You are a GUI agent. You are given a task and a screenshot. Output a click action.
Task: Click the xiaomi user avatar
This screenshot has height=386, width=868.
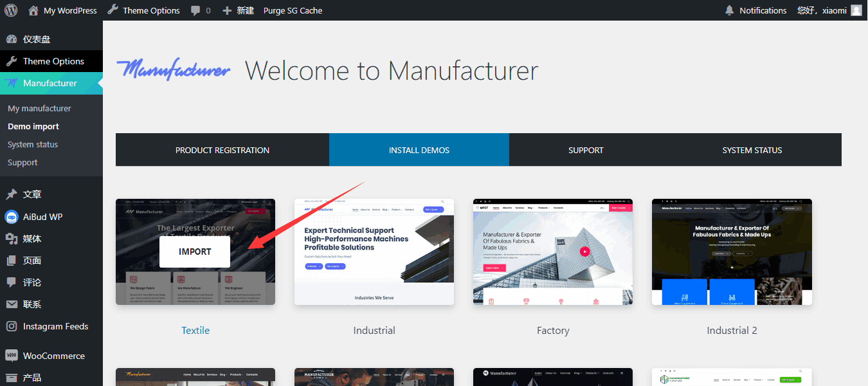click(x=856, y=10)
